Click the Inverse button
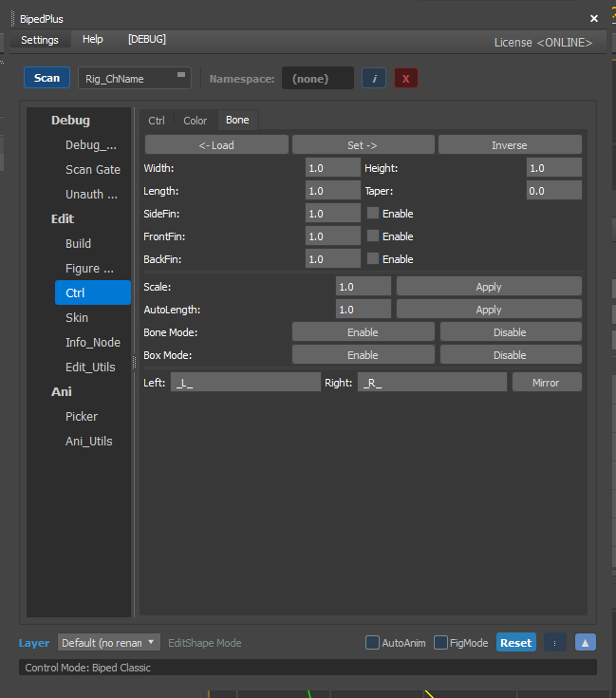The height and width of the screenshot is (698, 616). pos(510,145)
